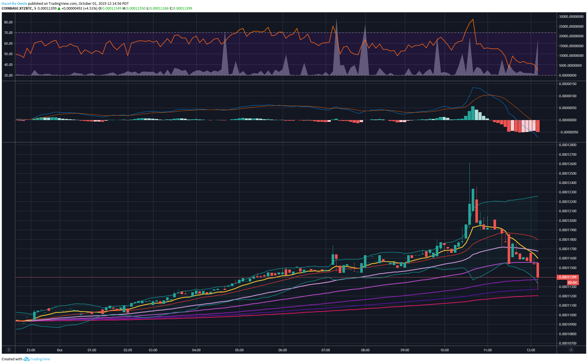The image size is (588, 364).
Task: Click the 0.00010900 price scale label
Action: [x=568, y=324]
